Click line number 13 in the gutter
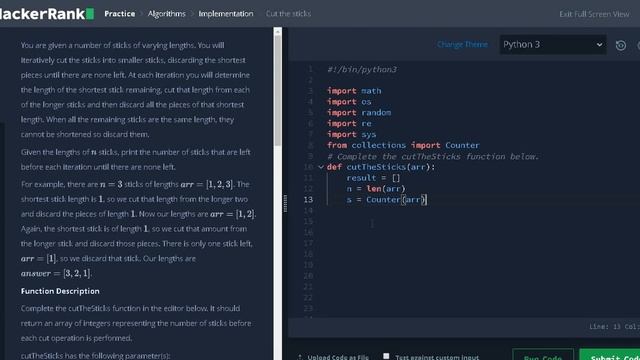Image resolution: width=640 pixels, height=360 pixels. [308, 200]
